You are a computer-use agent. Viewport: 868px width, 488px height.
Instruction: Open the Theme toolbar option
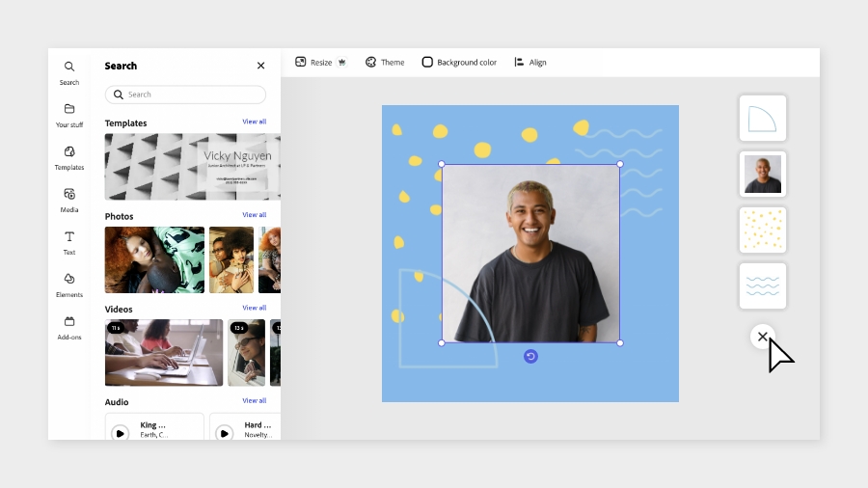pos(385,63)
